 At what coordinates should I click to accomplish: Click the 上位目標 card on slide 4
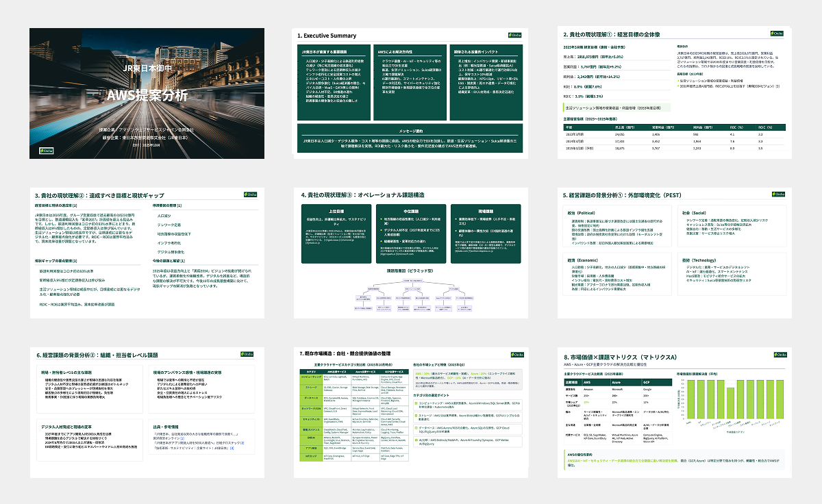pyautogui.click(x=337, y=234)
